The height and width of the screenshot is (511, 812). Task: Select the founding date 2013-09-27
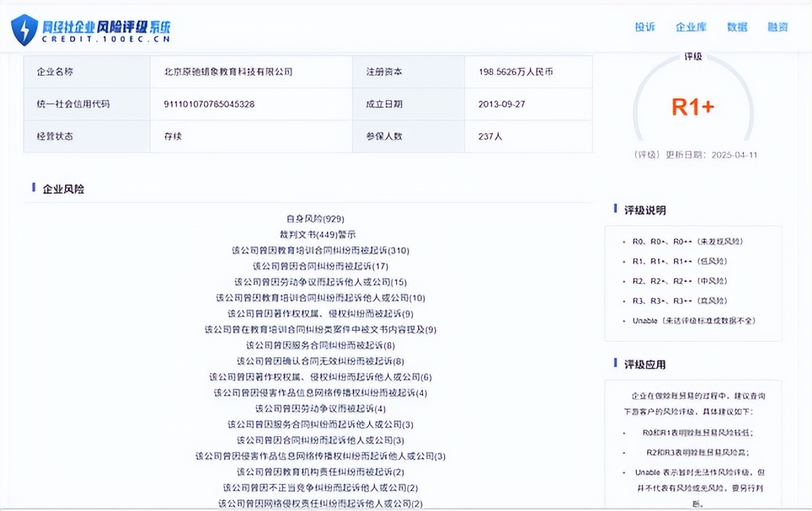pyautogui.click(x=502, y=104)
